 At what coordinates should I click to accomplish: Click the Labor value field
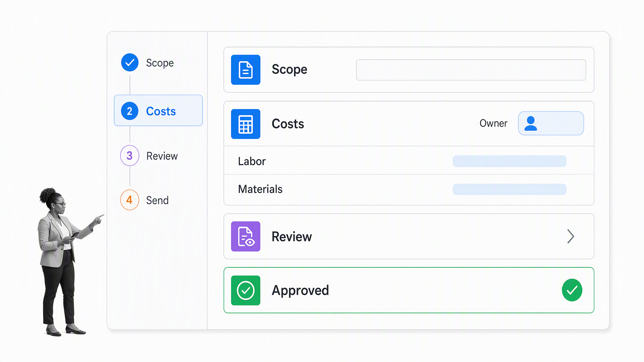[509, 161]
